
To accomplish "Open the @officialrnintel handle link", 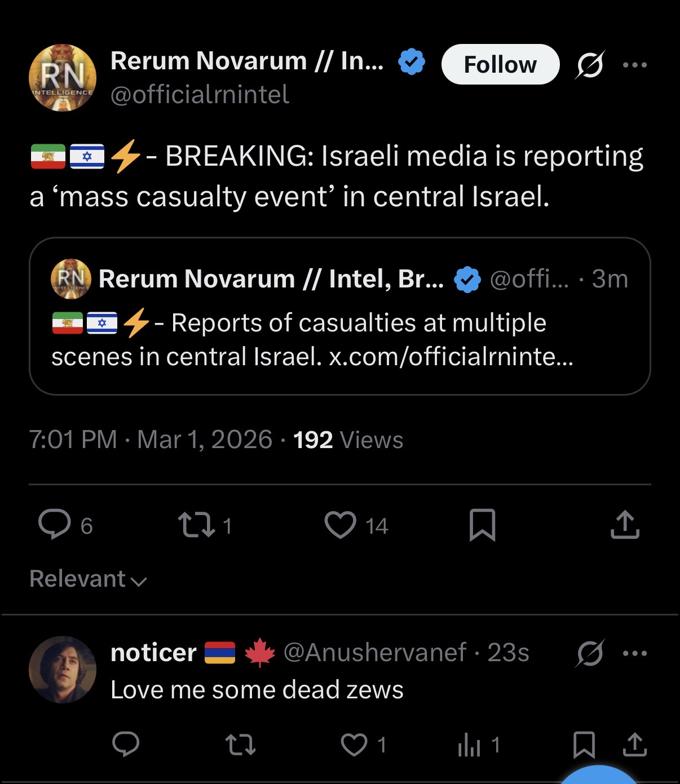I will (x=200, y=94).
